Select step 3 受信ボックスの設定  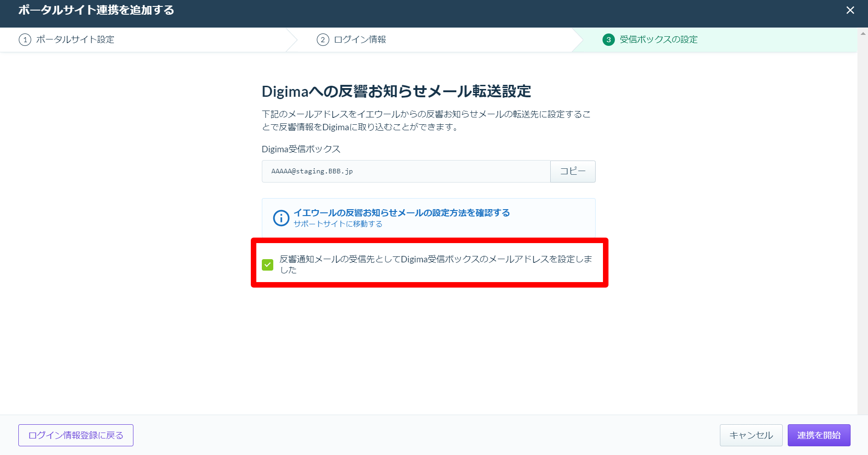(x=650, y=39)
